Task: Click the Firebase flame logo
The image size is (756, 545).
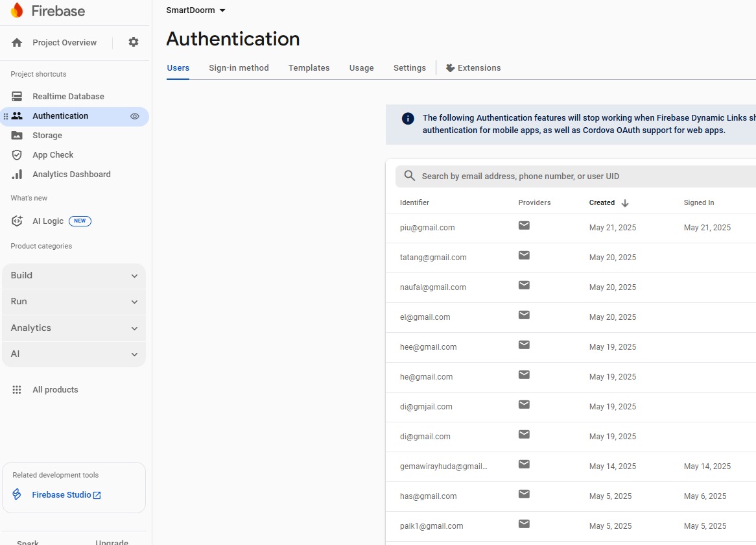Action: point(17,11)
